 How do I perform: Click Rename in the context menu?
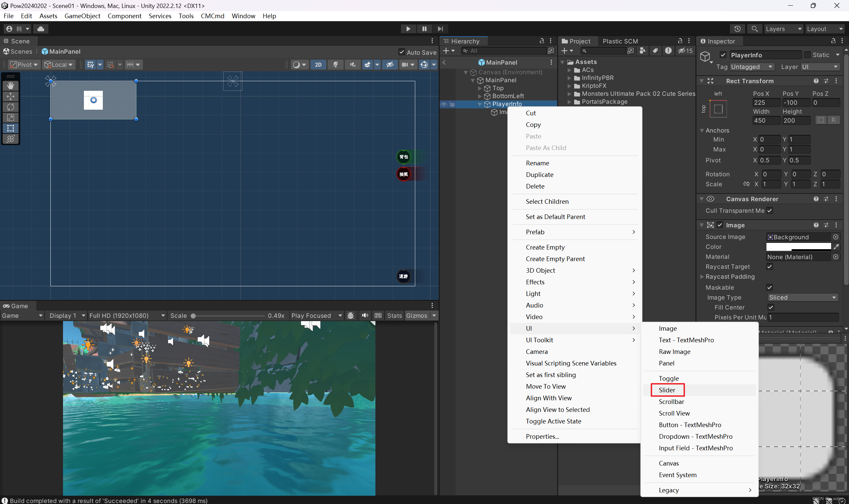pyautogui.click(x=537, y=163)
